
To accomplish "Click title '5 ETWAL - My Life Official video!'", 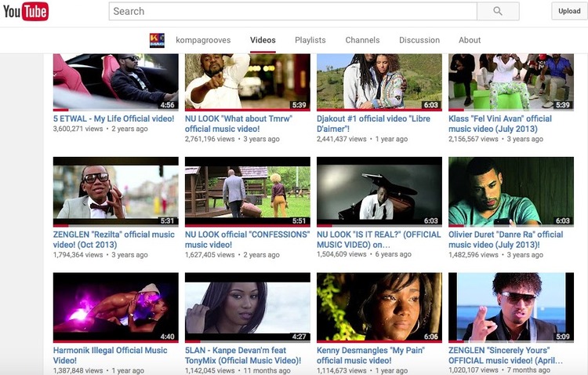I will [x=114, y=118].
